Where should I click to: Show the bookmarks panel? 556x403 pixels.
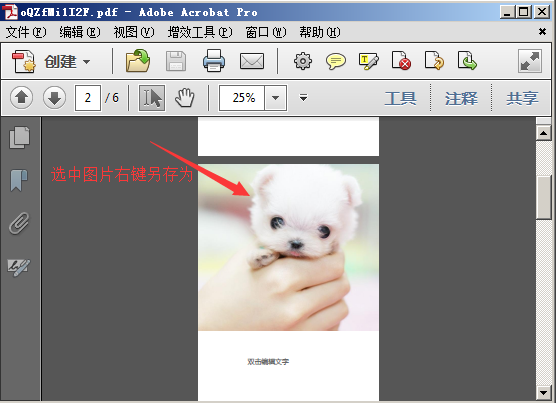click(19, 180)
